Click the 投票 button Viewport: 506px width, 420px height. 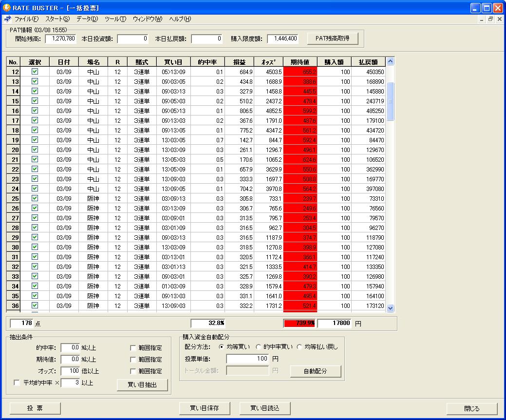click(35, 408)
